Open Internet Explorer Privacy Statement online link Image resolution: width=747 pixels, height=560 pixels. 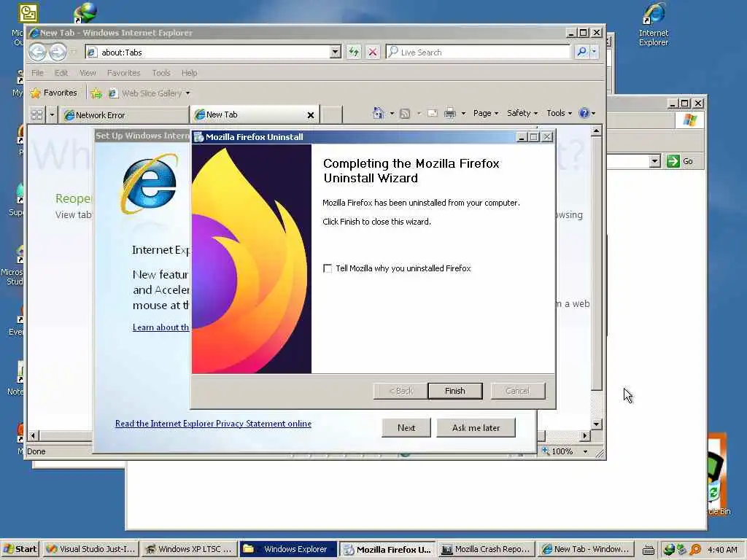click(213, 424)
